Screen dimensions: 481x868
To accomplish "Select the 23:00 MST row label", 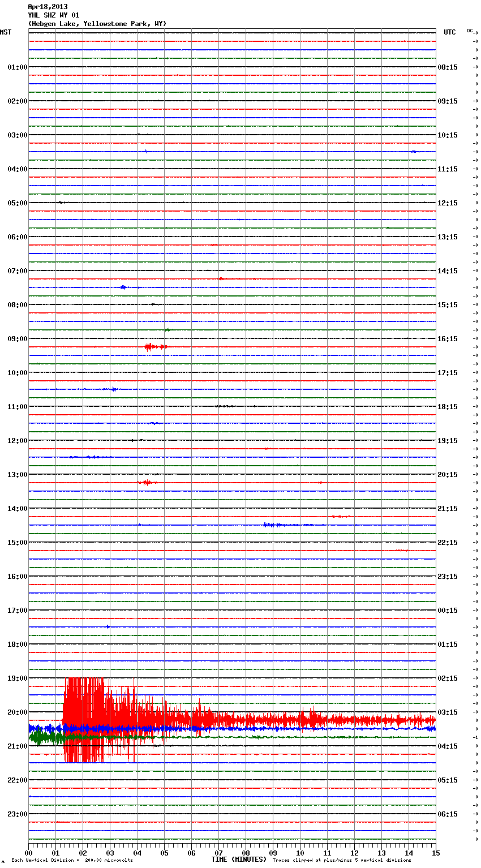I will 17,814.
